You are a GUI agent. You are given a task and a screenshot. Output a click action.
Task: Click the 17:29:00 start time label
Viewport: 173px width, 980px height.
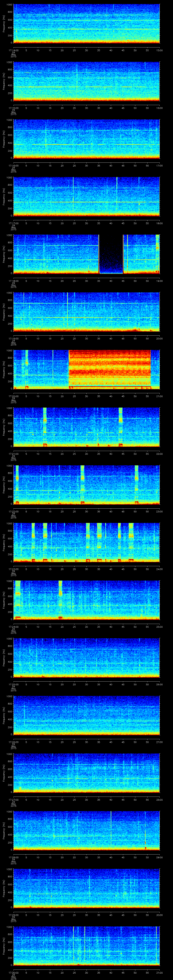(x=13, y=915)
